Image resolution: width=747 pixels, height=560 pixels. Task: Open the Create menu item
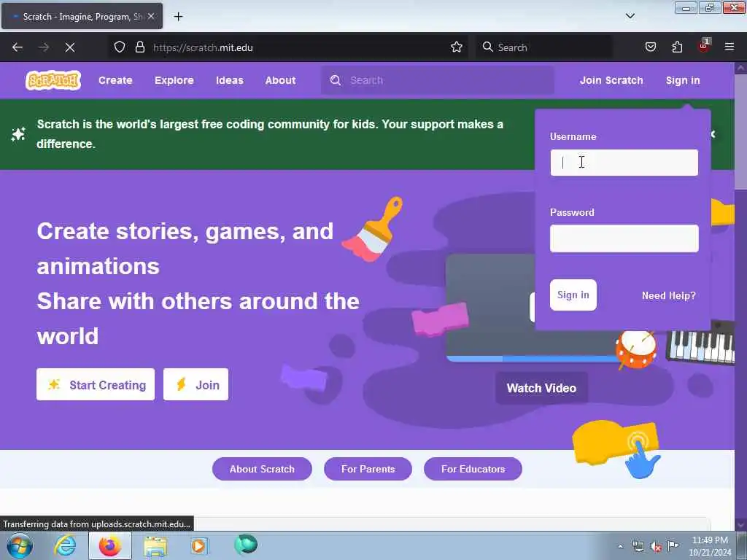pyautogui.click(x=115, y=80)
